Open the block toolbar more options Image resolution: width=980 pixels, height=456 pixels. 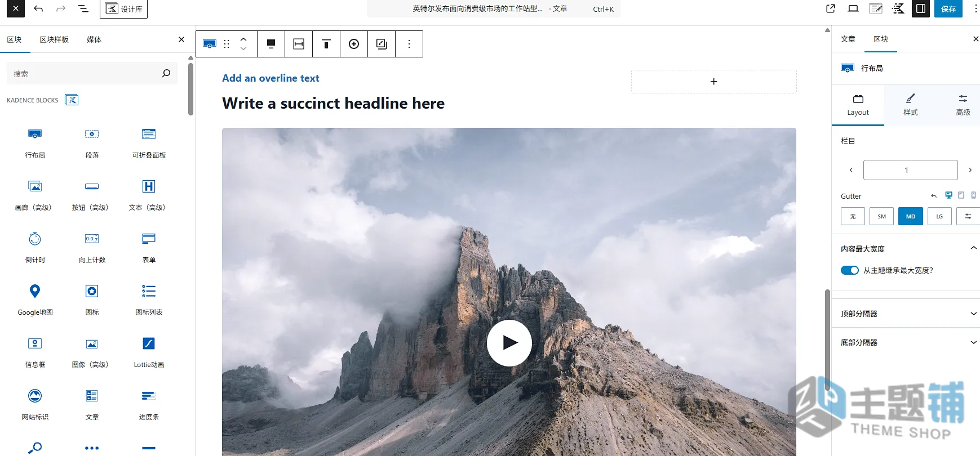tap(409, 44)
